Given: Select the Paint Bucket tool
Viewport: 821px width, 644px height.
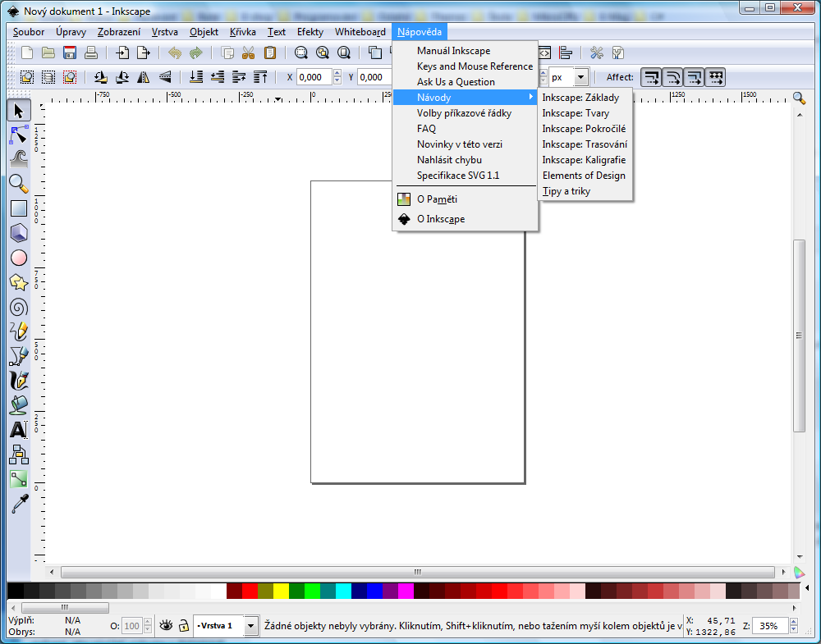Looking at the screenshot, I should (x=19, y=405).
